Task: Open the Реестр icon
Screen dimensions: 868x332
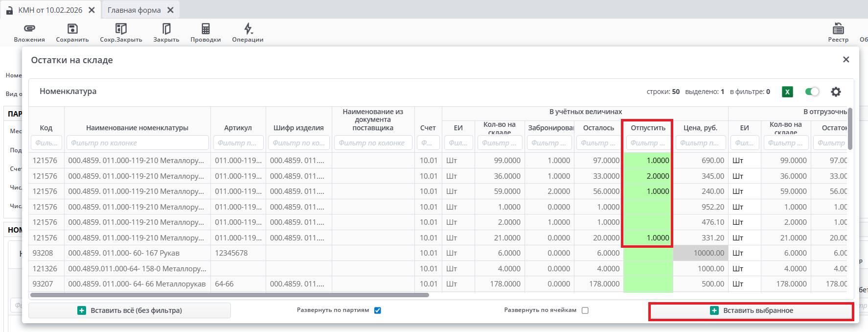Action: 838,29
